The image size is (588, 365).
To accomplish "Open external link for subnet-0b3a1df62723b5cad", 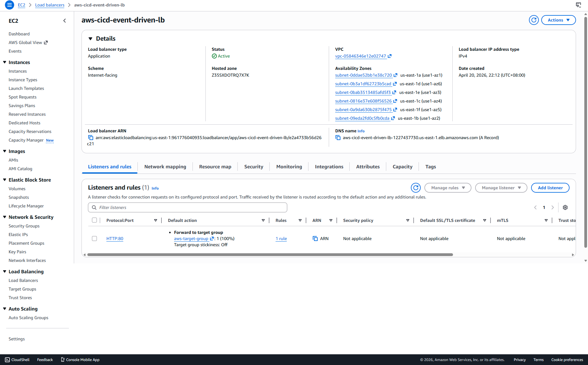I will click(x=395, y=84).
